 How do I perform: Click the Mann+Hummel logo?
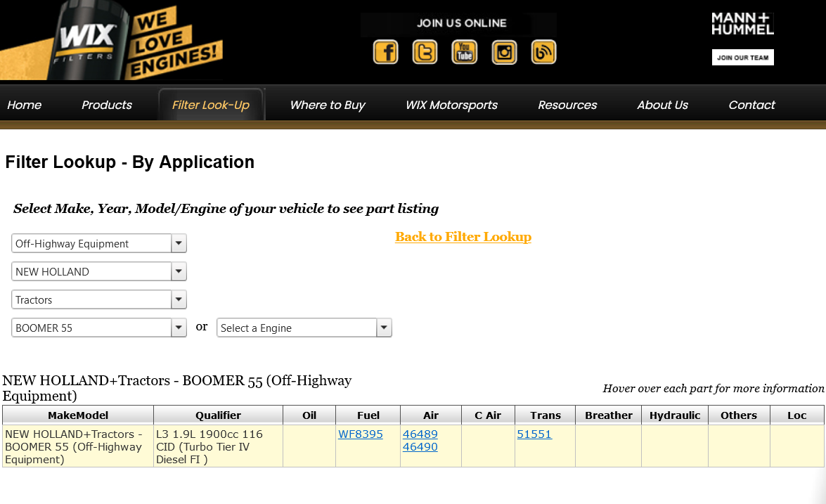742,24
